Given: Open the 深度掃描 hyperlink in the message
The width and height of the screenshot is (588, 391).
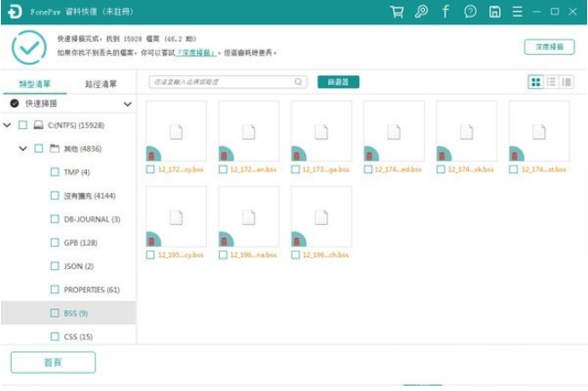Looking at the screenshot, I should (x=196, y=53).
